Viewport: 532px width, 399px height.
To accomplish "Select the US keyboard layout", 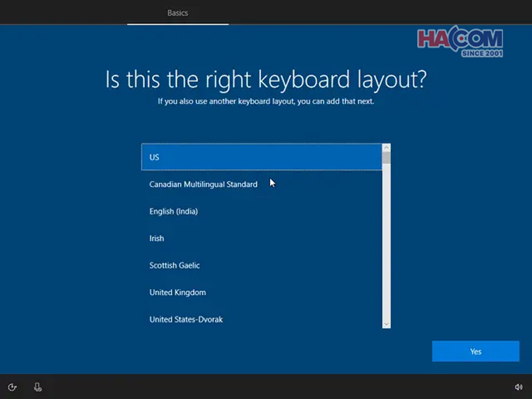I will coord(261,157).
